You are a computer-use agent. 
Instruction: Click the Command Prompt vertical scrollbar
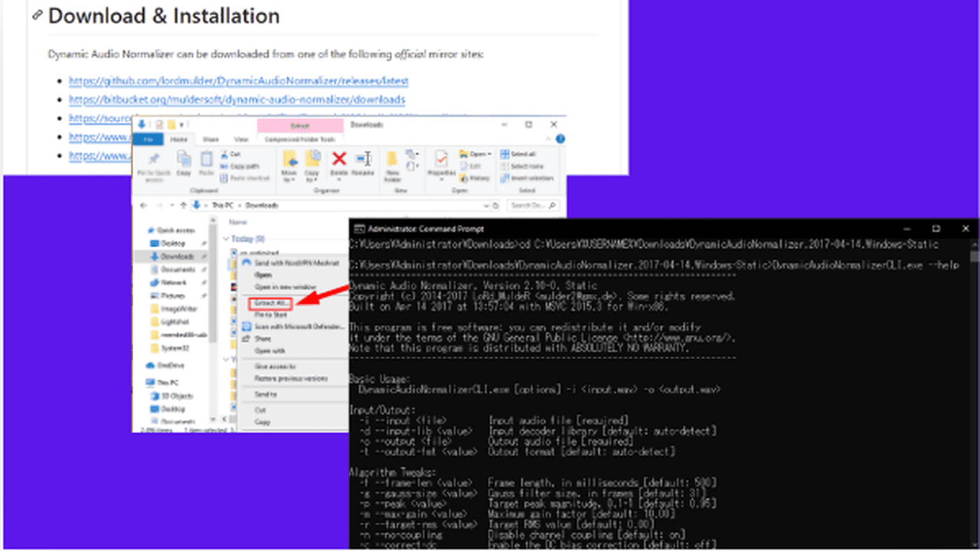(x=974, y=394)
